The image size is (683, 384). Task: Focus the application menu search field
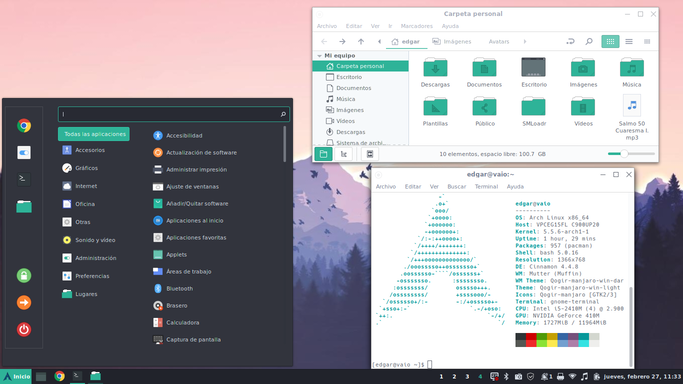point(173,114)
